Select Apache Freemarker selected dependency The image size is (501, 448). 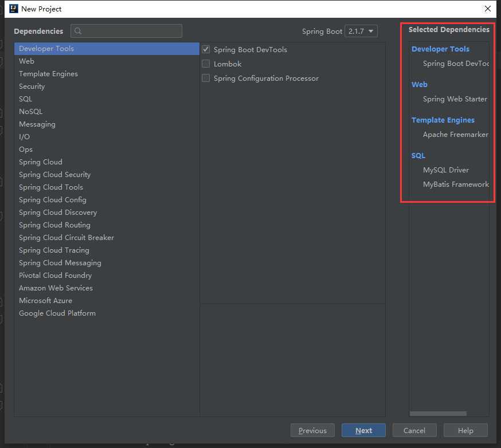point(456,135)
